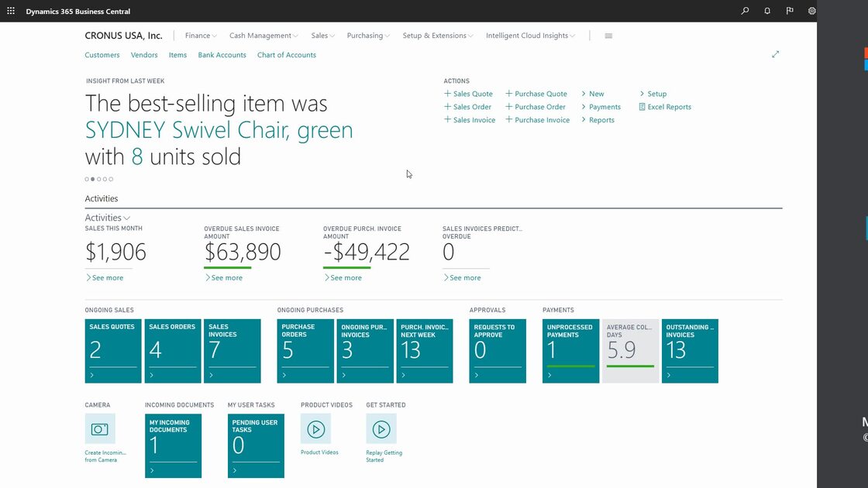Click See more under Overdue Sales Invoice Amount
This screenshot has height=488, width=868.
coord(226,277)
